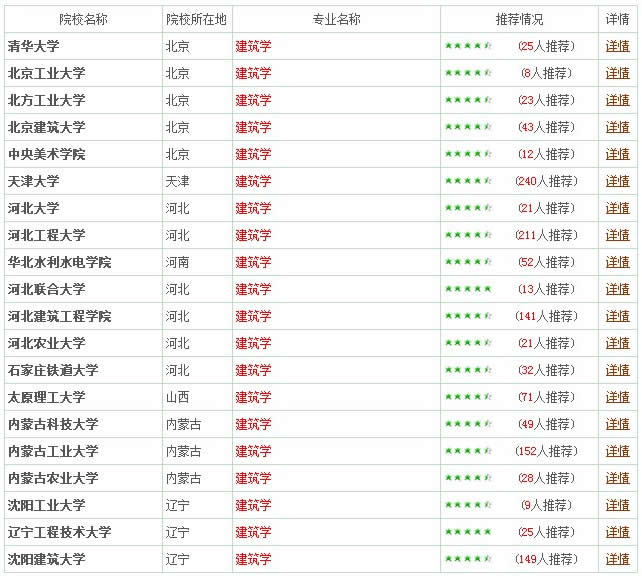Open the 天津大学 school name

34,181
